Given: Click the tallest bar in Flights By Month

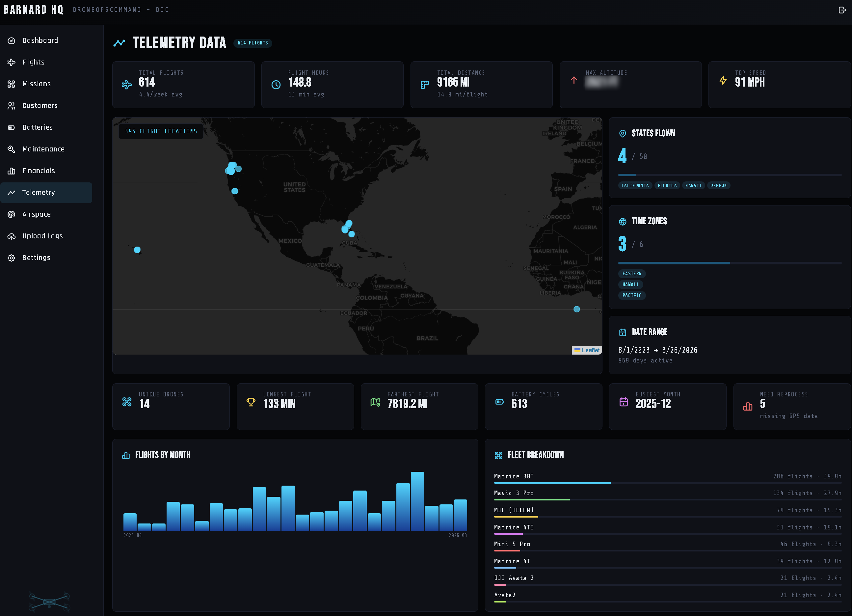Looking at the screenshot, I should [x=417, y=501].
